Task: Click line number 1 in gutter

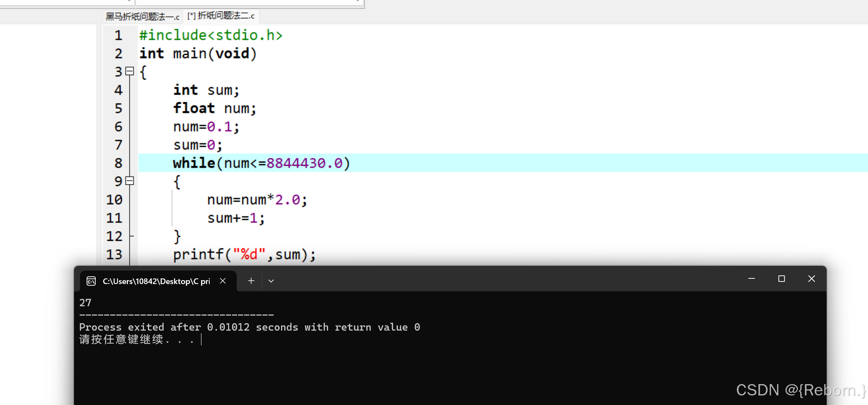Action: tap(118, 35)
